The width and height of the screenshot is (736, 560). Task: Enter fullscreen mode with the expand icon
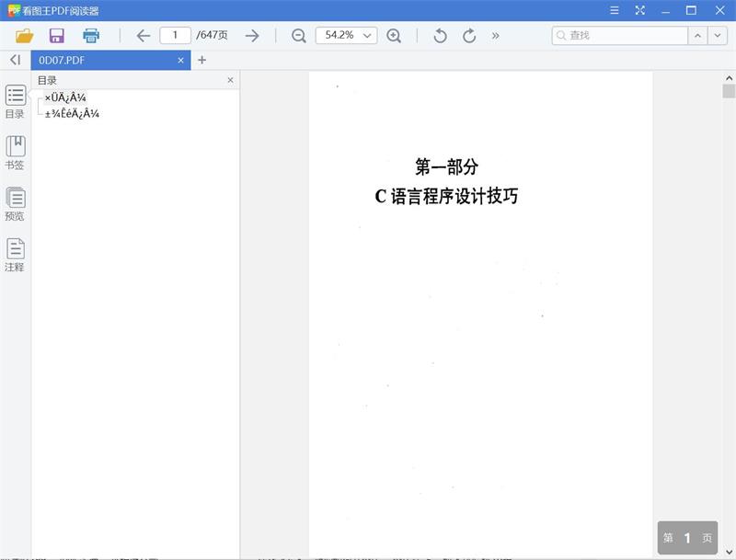[x=639, y=10]
